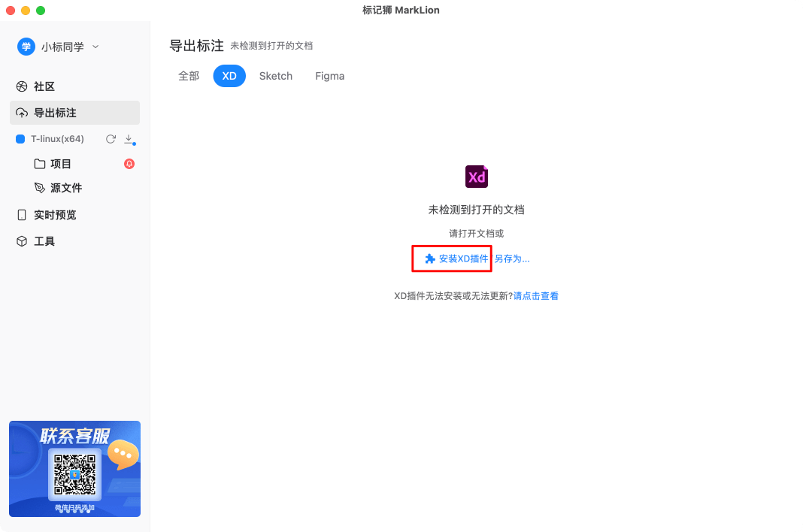Click the cube icon beside 工具

click(x=22, y=241)
